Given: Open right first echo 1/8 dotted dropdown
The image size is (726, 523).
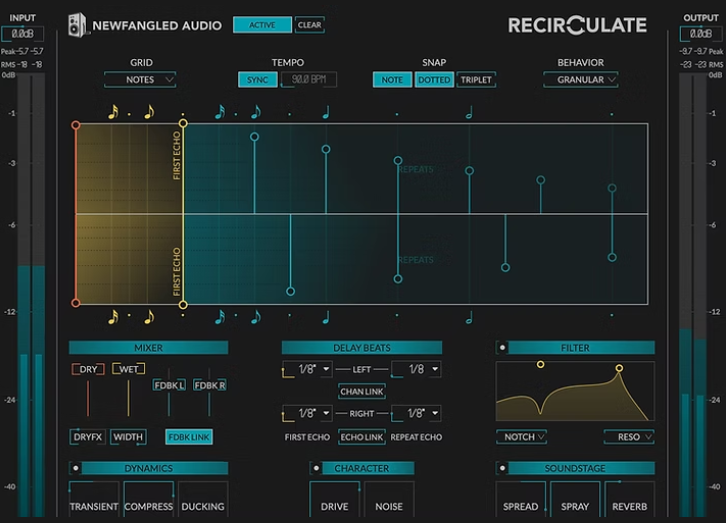Looking at the screenshot, I should 307,413.
